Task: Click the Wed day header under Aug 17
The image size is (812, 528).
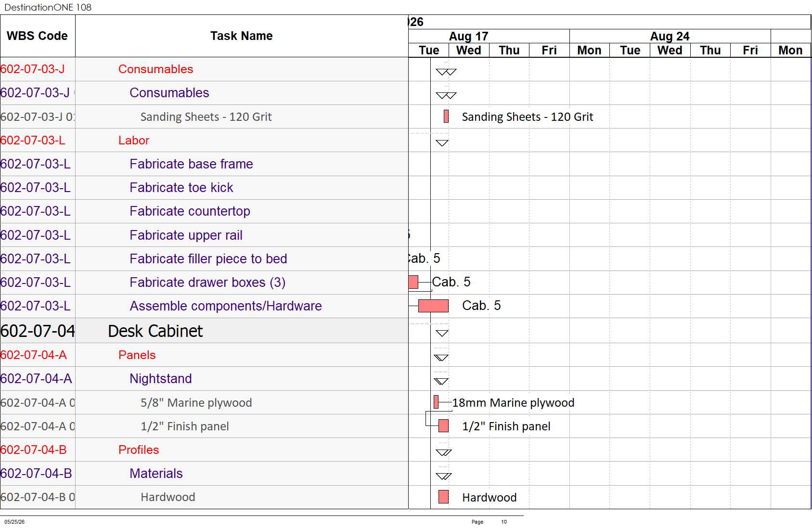Action: click(x=469, y=51)
